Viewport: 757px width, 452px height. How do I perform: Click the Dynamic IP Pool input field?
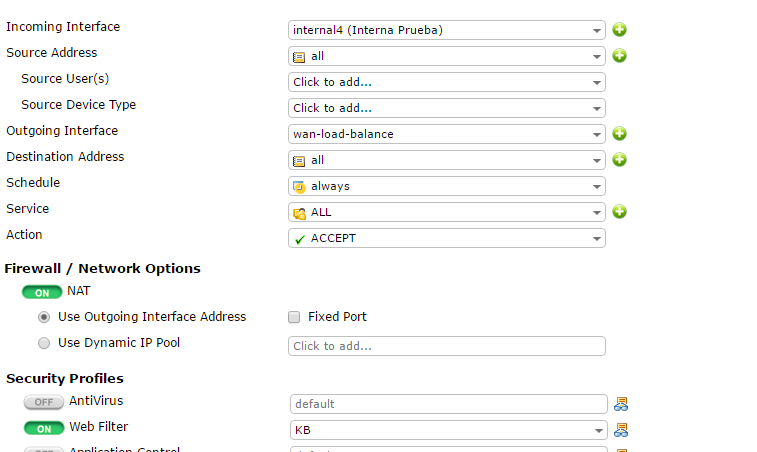447,346
